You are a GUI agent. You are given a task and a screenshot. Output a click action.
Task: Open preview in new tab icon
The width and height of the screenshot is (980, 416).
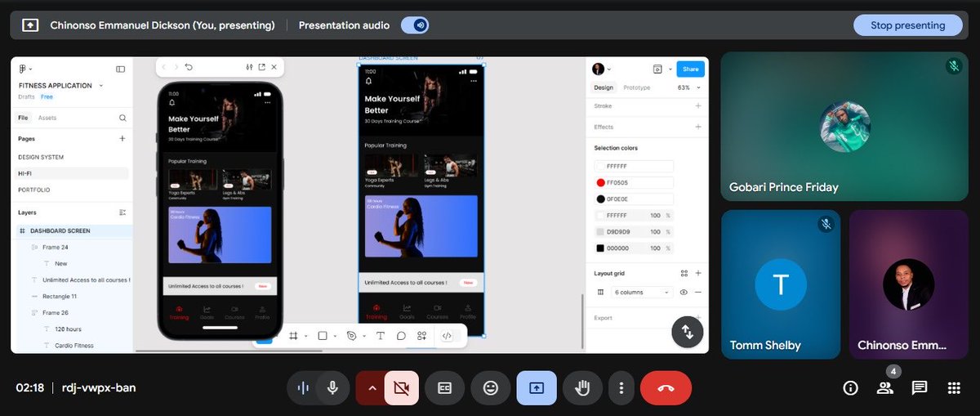[x=261, y=67]
